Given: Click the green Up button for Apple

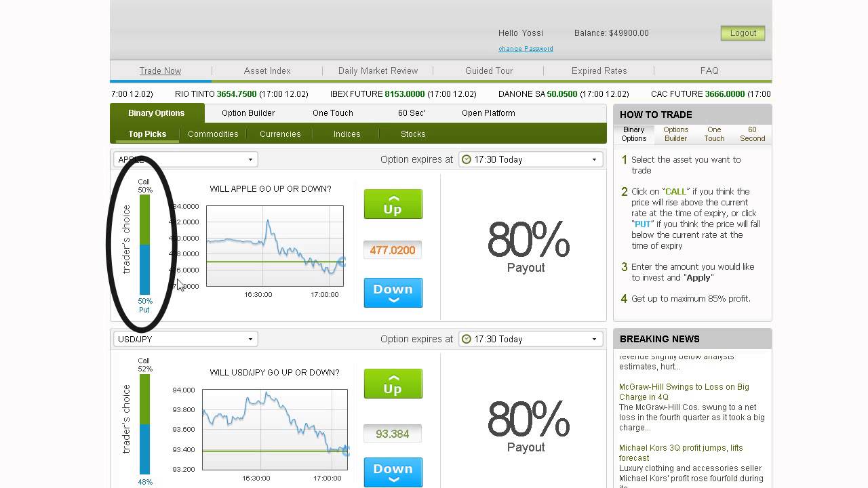Looking at the screenshot, I should tap(393, 204).
